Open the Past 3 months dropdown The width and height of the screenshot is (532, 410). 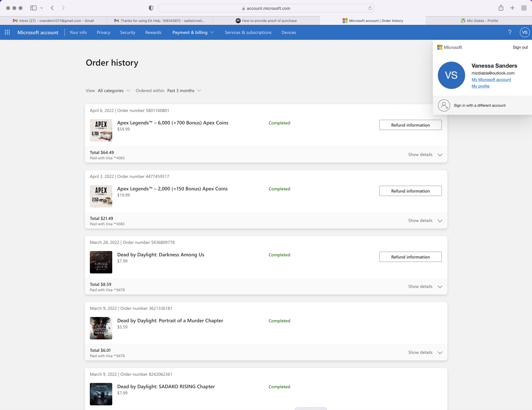tap(184, 91)
